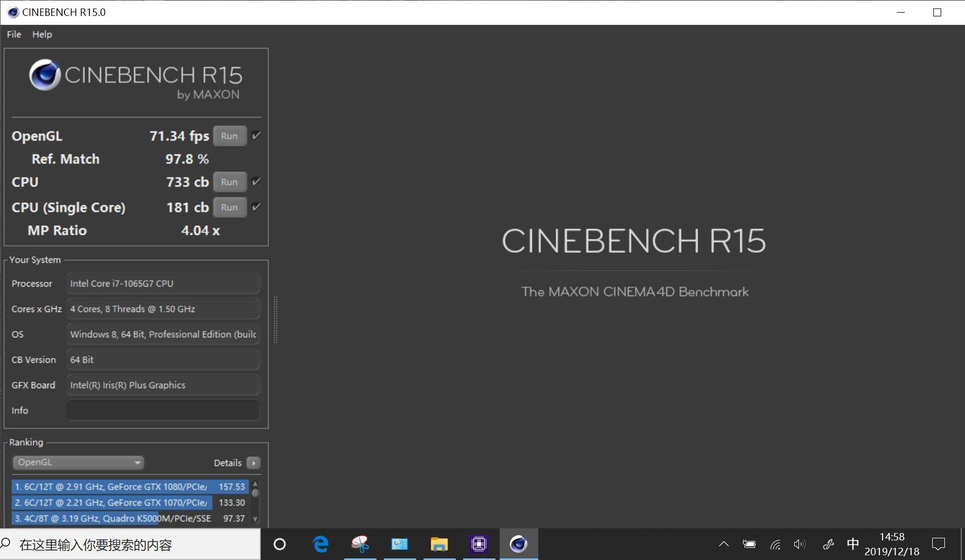The image size is (965, 560).
Task: Run the OpenGL benchmark
Action: click(x=229, y=136)
